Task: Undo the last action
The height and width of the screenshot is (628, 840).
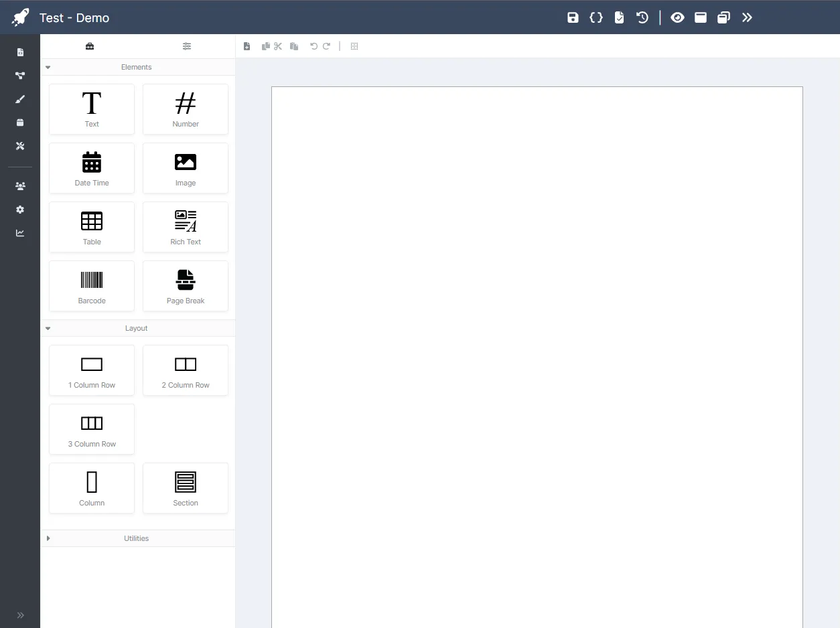Action: [x=313, y=46]
